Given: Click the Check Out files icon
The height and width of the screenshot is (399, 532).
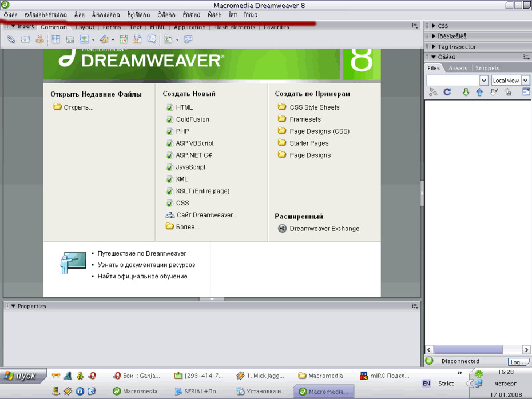Looking at the screenshot, I should click(494, 92).
